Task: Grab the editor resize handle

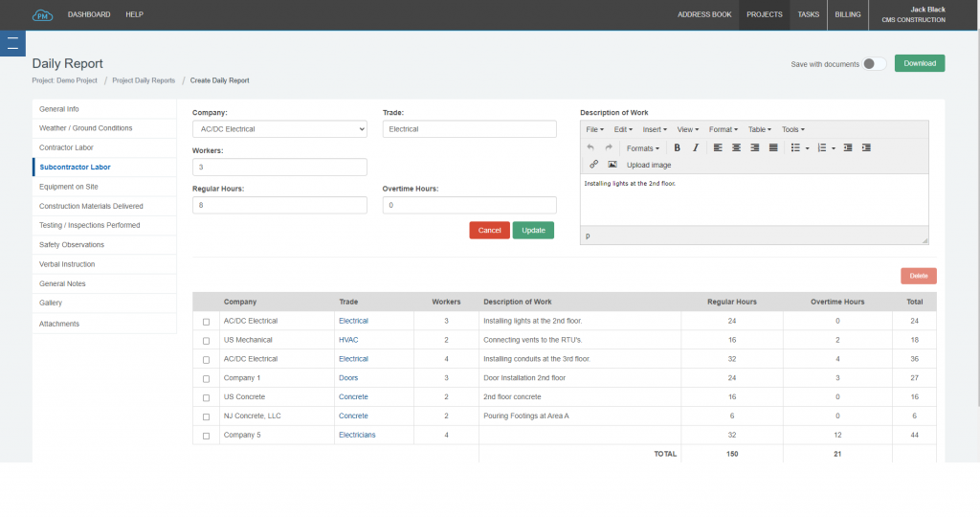Action: (924, 240)
